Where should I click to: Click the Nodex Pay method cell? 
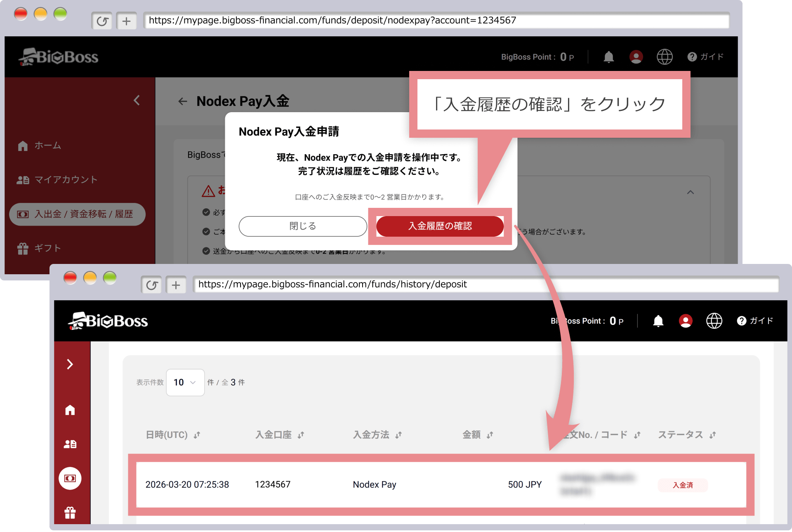click(x=375, y=485)
